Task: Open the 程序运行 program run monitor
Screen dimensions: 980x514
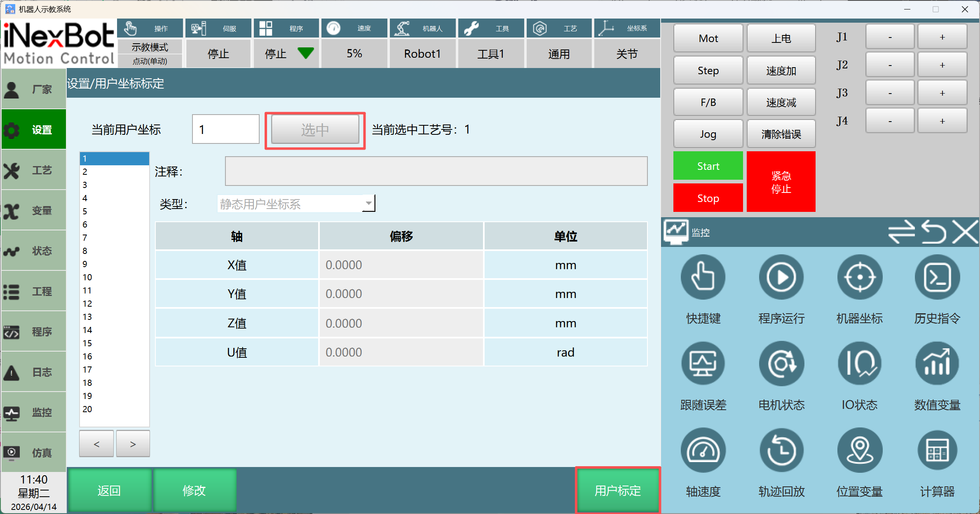Action: [781, 277]
